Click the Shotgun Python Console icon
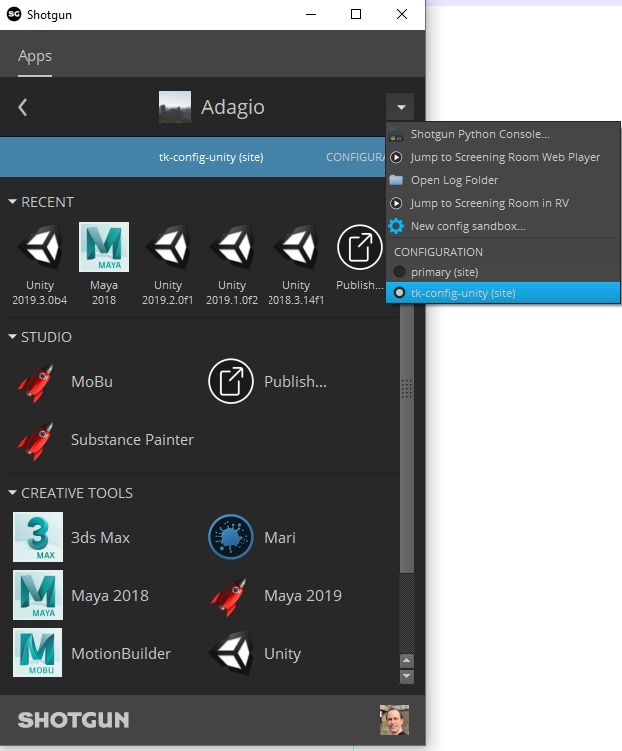 (x=396, y=135)
